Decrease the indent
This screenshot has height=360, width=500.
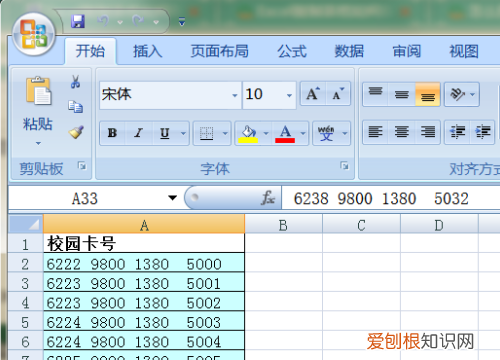457,132
